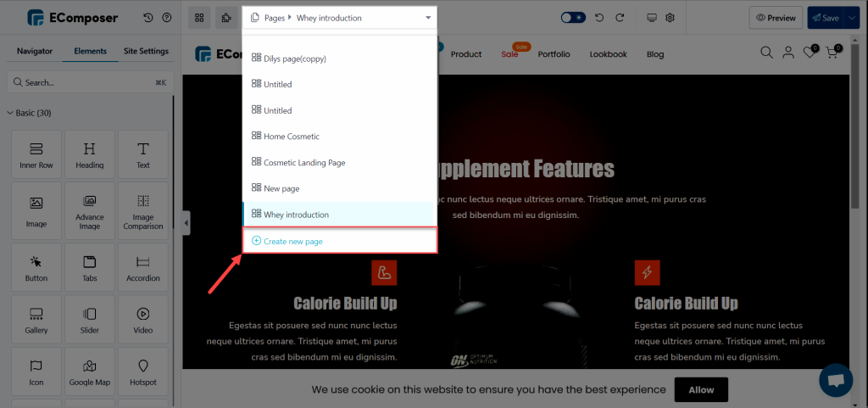Switch to the Navigator tab
868x408 pixels.
point(34,51)
